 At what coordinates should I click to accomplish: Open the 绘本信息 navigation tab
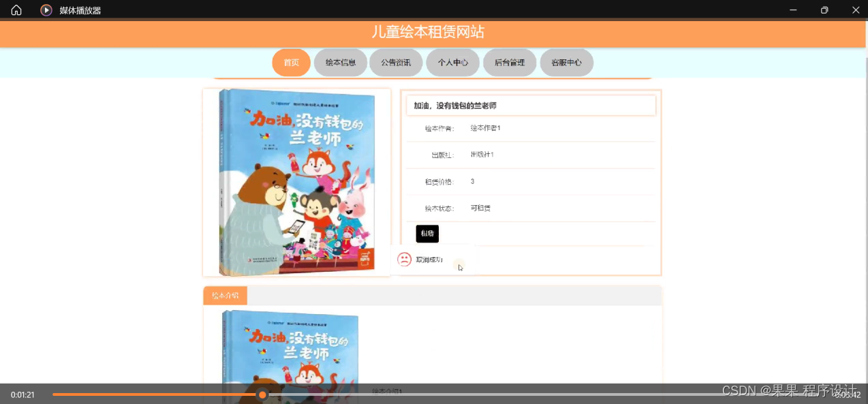pyautogui.click(x=341, y=63)
